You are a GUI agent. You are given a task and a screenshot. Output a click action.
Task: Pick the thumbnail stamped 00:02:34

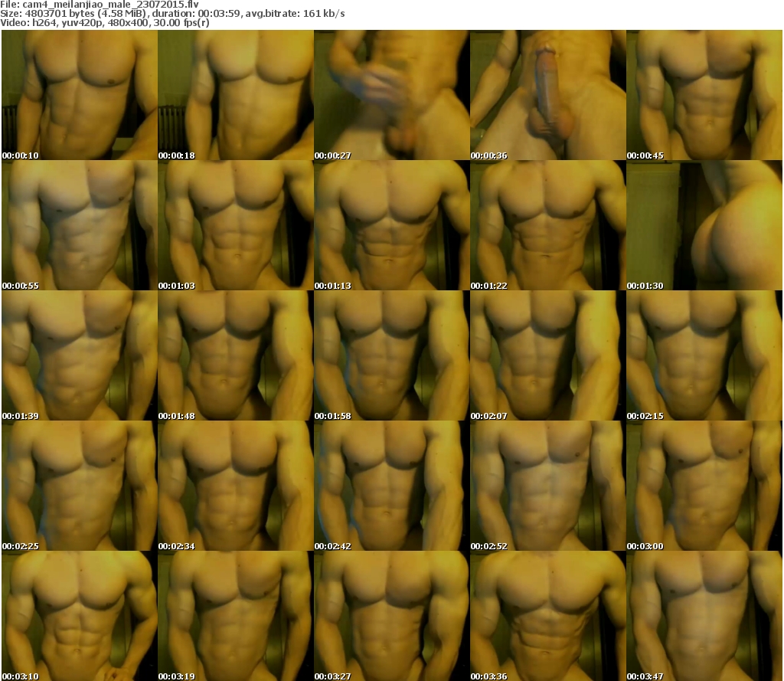236,486
